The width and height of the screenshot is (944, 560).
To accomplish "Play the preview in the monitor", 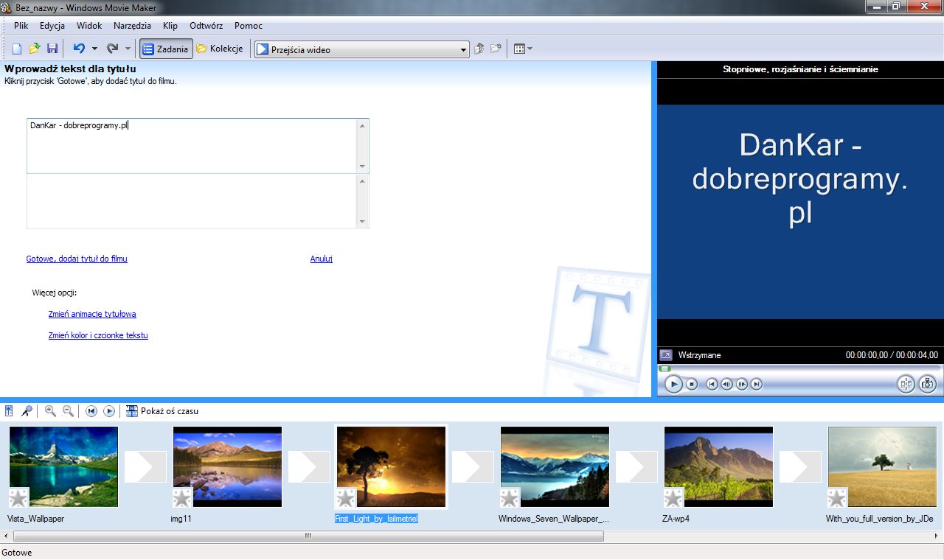I will click(x=673, y=384).
